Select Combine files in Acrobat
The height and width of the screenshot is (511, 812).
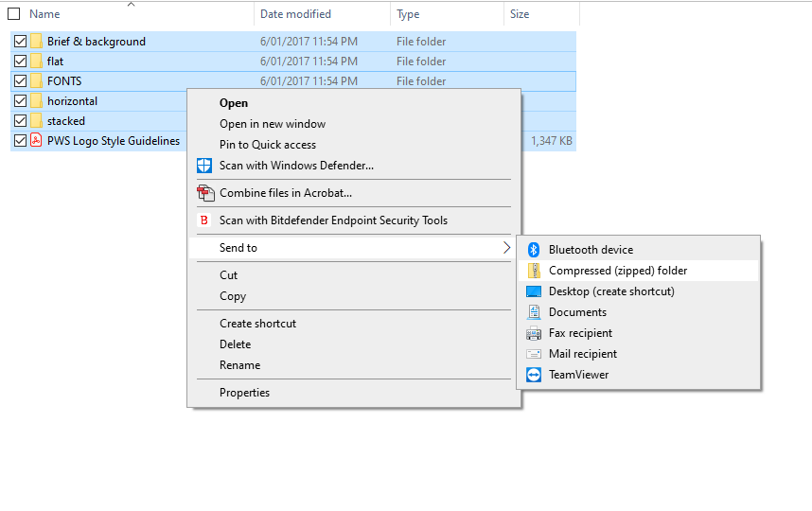(354, 193)
